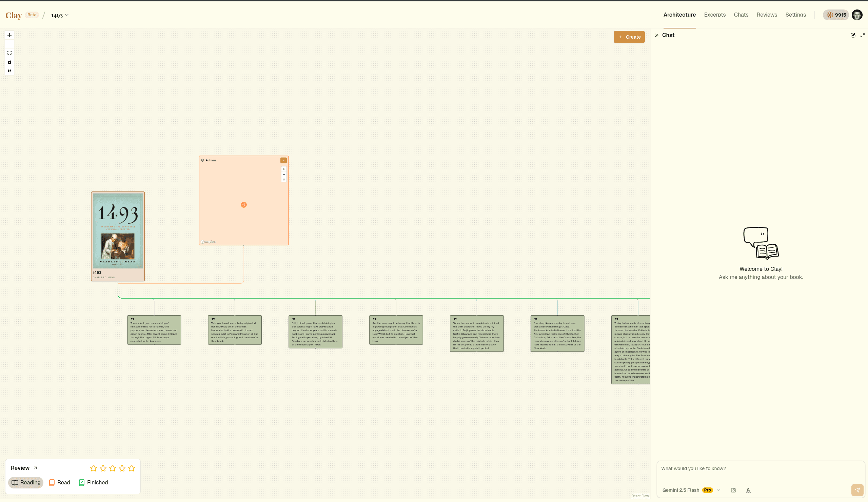Collapse the chat panel with the double chevron

pyautogui.click(x=657, y=35)
